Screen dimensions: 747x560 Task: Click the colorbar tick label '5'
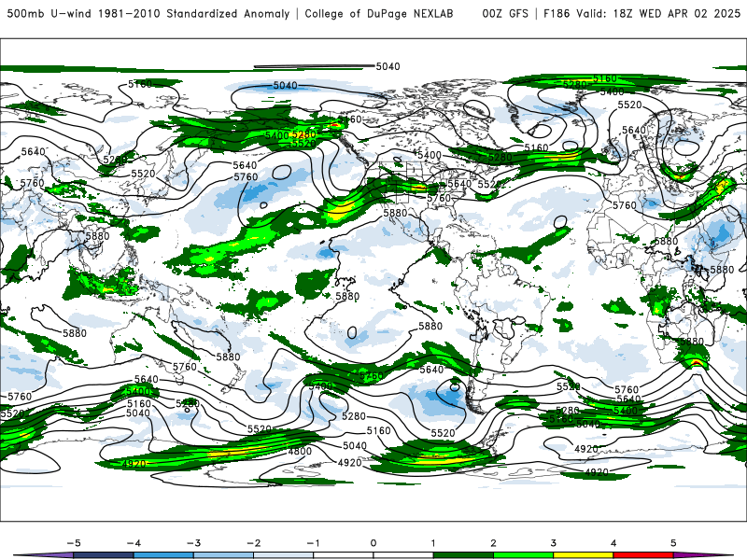673,543
